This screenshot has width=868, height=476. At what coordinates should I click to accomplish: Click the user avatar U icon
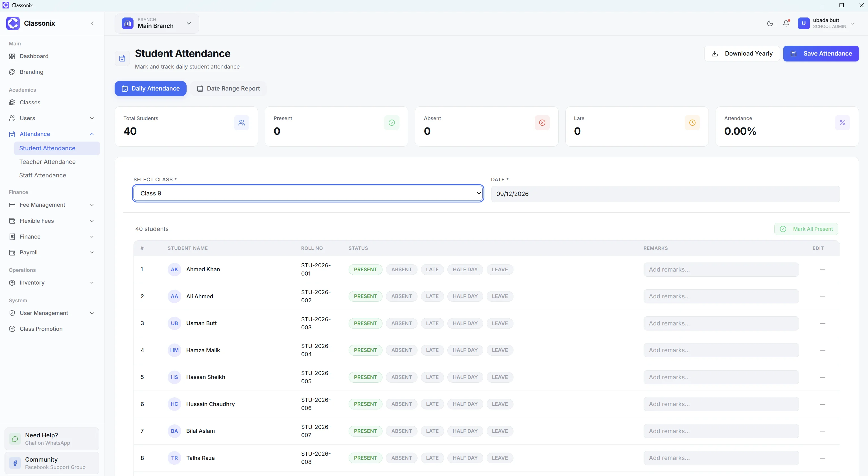point(804,23)
